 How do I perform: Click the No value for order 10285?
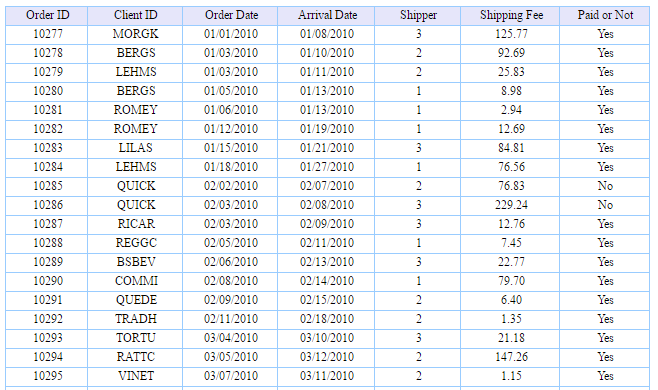[x=605, y=186]
